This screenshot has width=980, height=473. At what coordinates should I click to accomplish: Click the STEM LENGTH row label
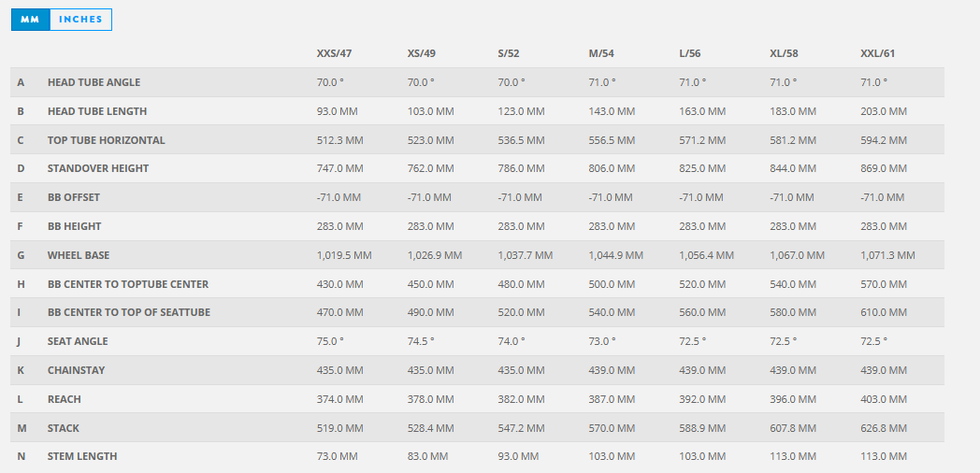pos(82,456)
